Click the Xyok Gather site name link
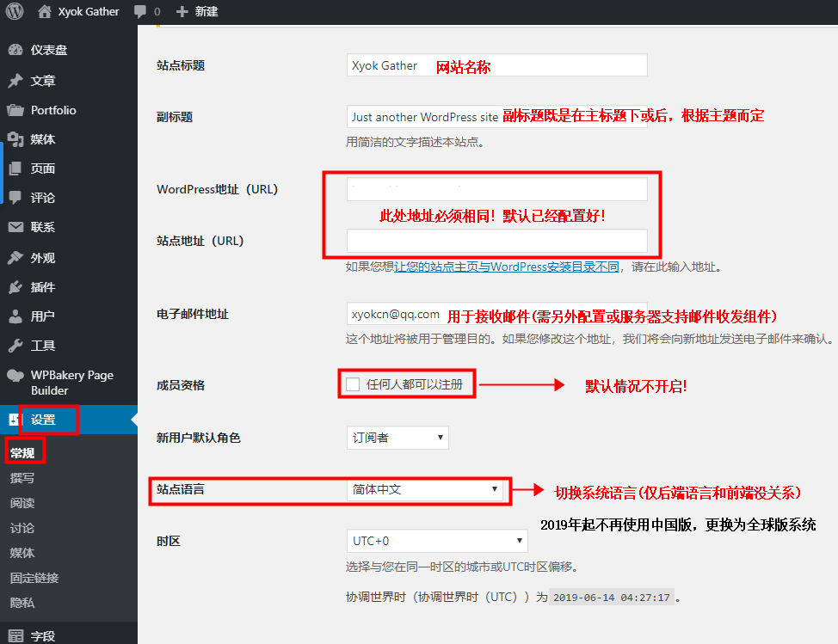This screenshot has width=838, height=644. 88,11
